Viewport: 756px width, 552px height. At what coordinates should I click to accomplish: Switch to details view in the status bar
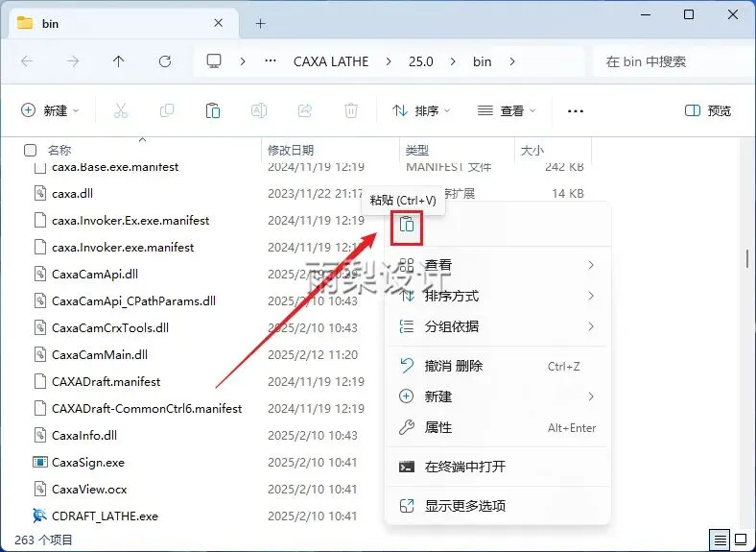pos(721,539)
